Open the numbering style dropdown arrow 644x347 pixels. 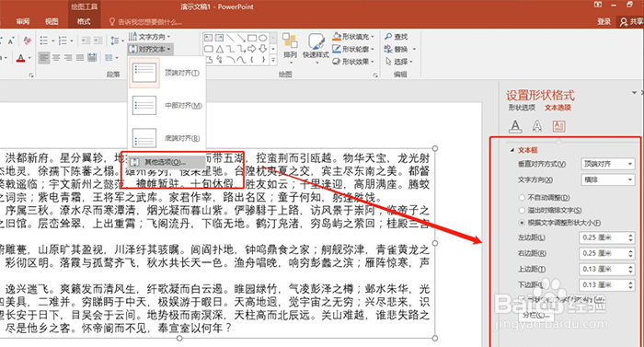click(72, 40)
